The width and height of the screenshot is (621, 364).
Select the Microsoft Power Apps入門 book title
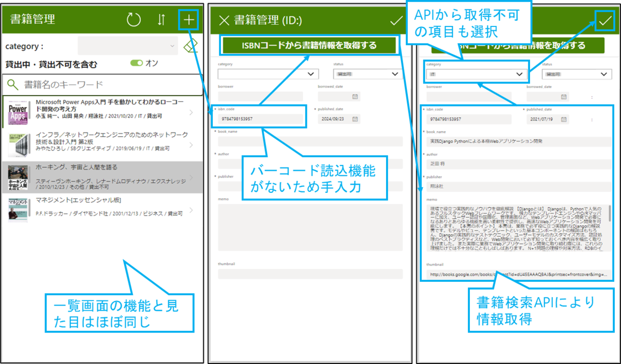(x=109, y=105)
